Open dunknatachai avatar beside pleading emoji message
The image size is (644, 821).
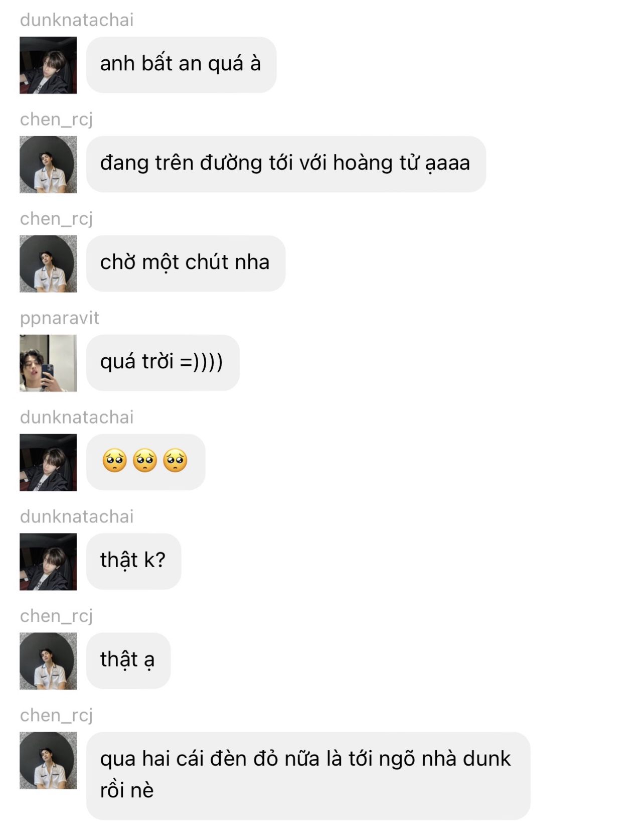[x=48, y=463]
